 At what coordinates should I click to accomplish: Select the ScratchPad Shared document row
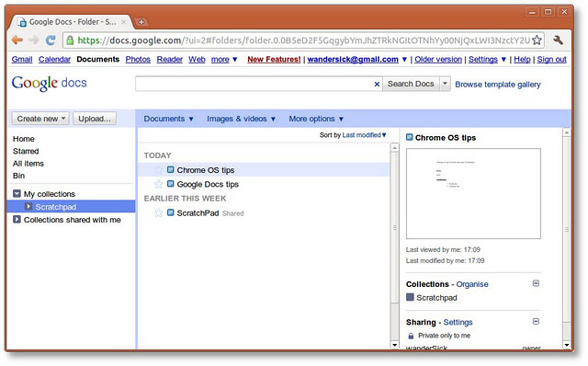pos(264,212)
